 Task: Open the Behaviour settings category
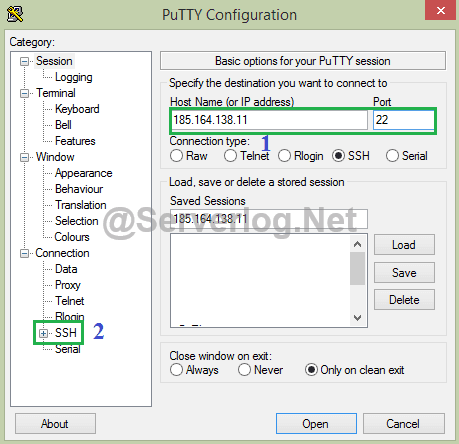coord(79,189)
